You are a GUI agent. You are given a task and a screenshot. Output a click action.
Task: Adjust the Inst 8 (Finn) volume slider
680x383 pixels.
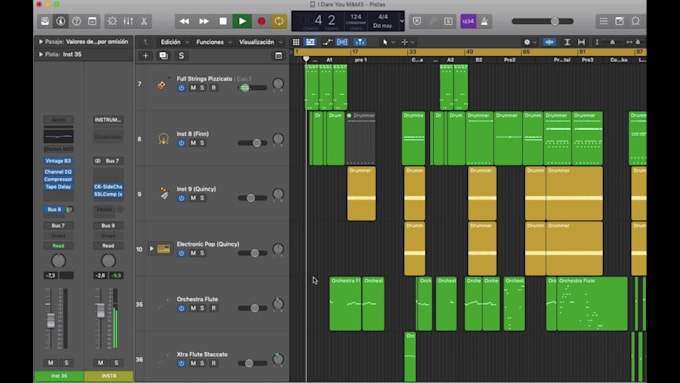252,143
